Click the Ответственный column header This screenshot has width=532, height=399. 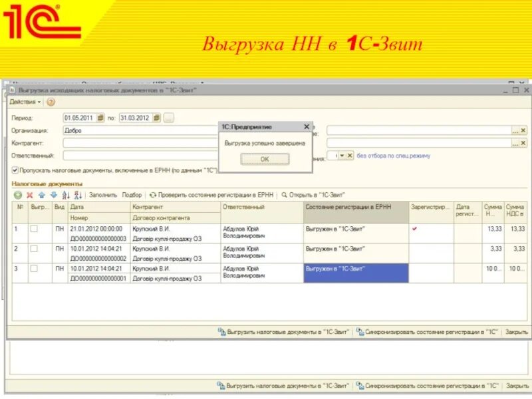coord(262,212)
